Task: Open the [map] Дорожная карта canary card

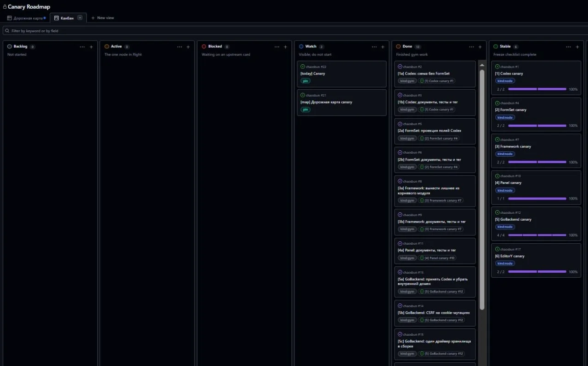Action: coord(326,102)
